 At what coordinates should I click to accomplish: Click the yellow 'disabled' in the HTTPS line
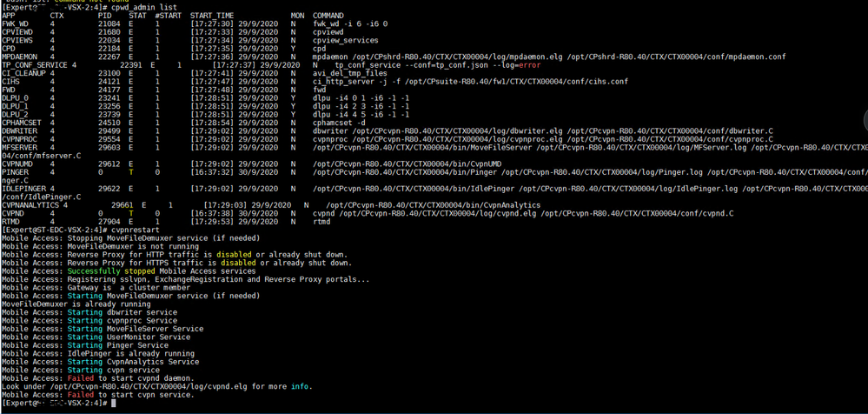coord(237,263)
